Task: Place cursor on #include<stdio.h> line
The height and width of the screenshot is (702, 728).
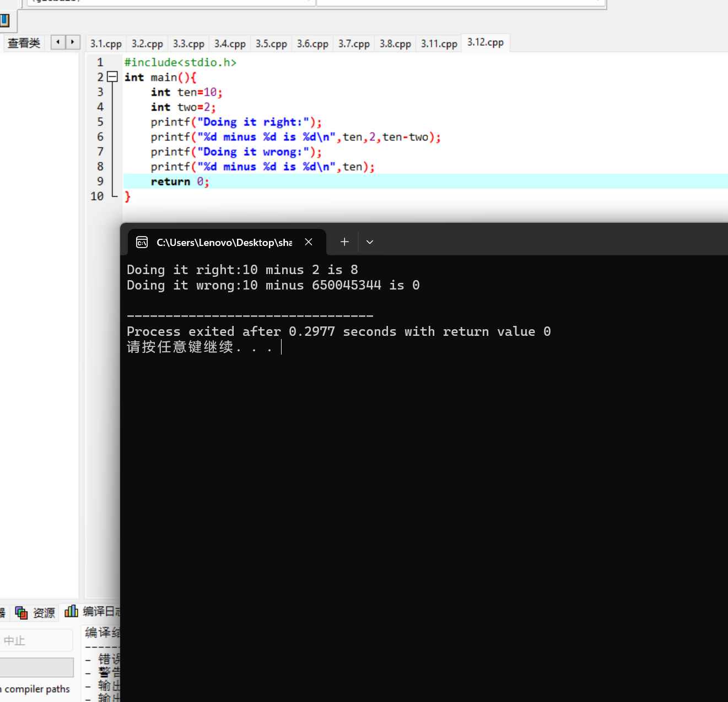Action: [180, 62]
